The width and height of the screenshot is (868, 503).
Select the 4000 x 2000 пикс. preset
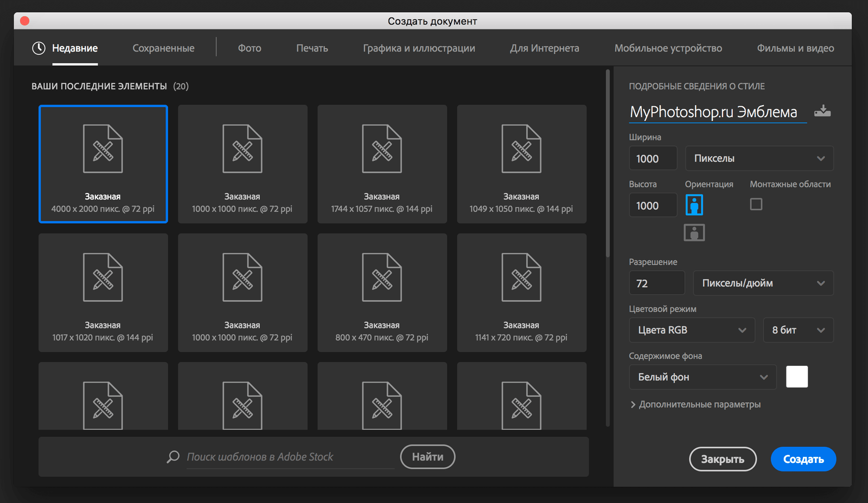[x=103, y=164]
